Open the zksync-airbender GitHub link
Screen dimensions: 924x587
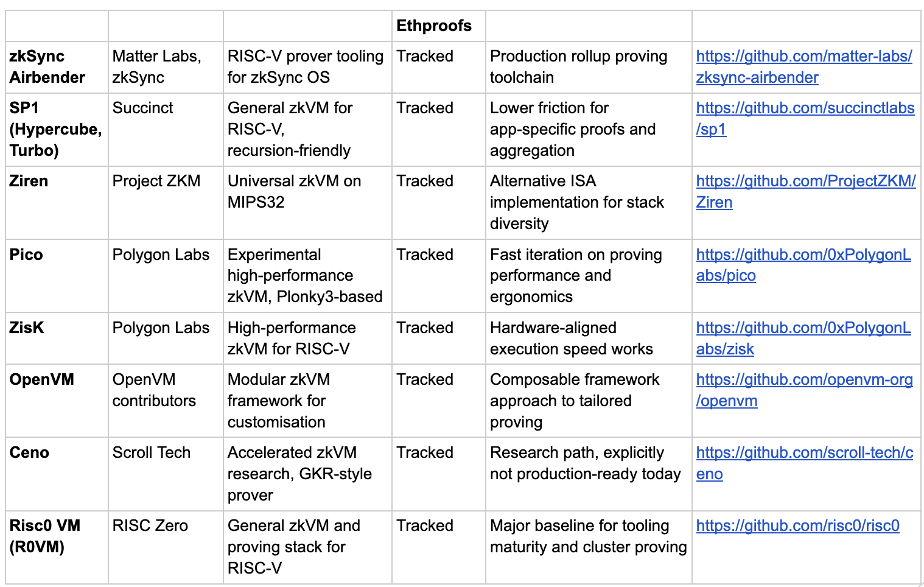(x=803, y=67)
